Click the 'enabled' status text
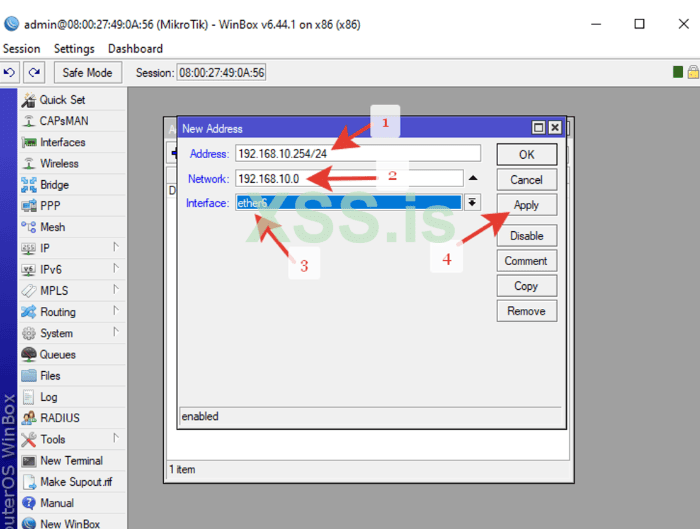Image resolution: width=700 pixels, height=530 pixels. point(200,416)
